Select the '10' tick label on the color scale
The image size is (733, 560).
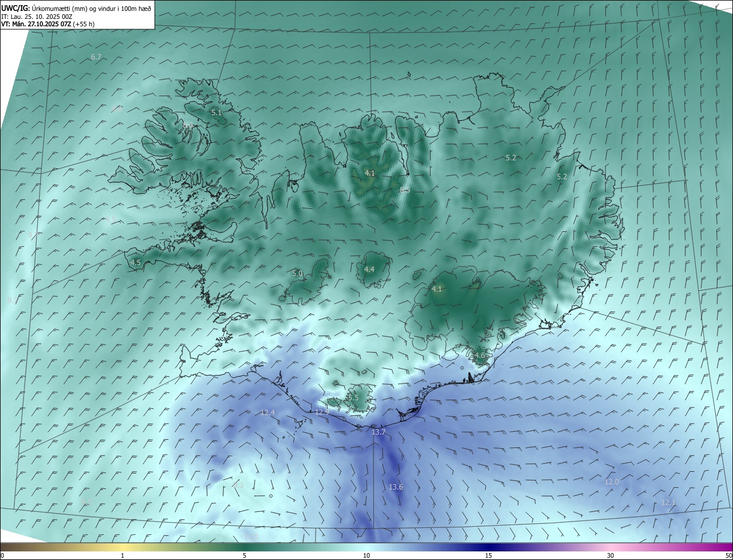[366, 555]
